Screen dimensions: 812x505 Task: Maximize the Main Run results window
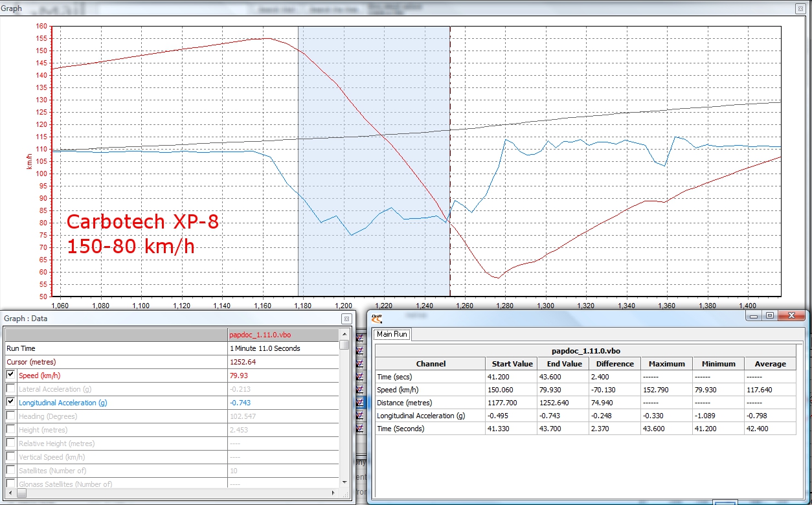tap(769, 315)
